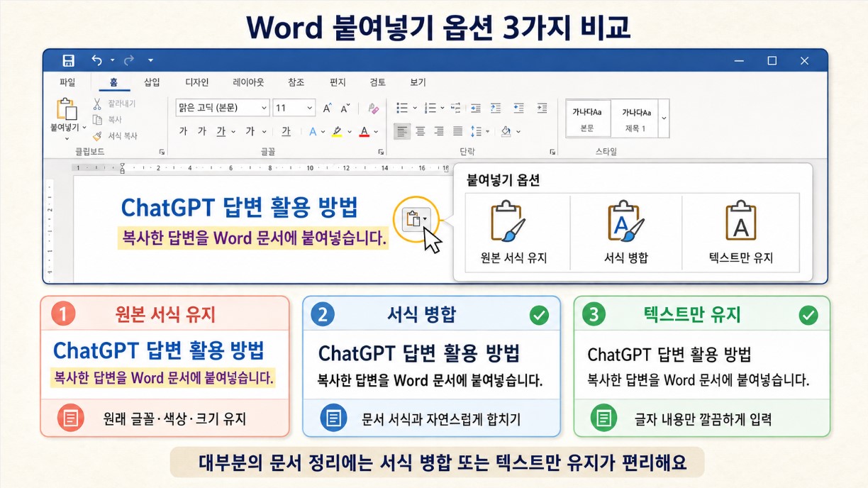Switch to the 보기 tab
The height and width of the screenshot is (488, 868).
418,82
